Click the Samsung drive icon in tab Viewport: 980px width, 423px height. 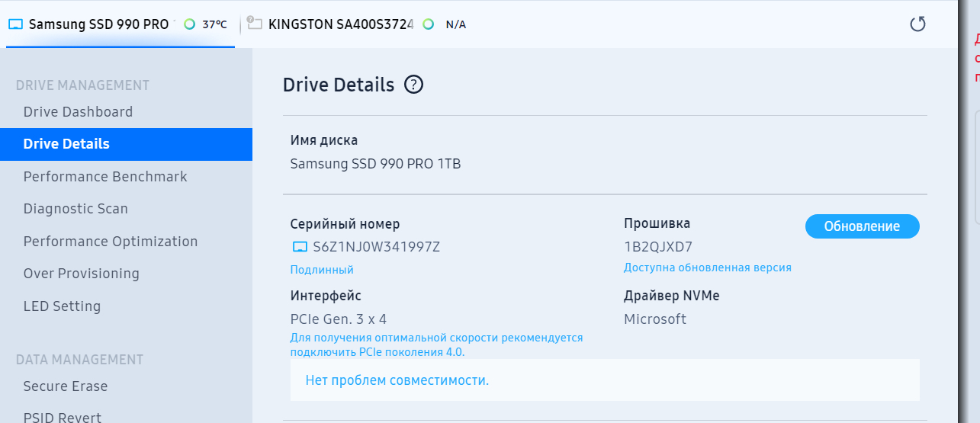[x=16, y=24]
